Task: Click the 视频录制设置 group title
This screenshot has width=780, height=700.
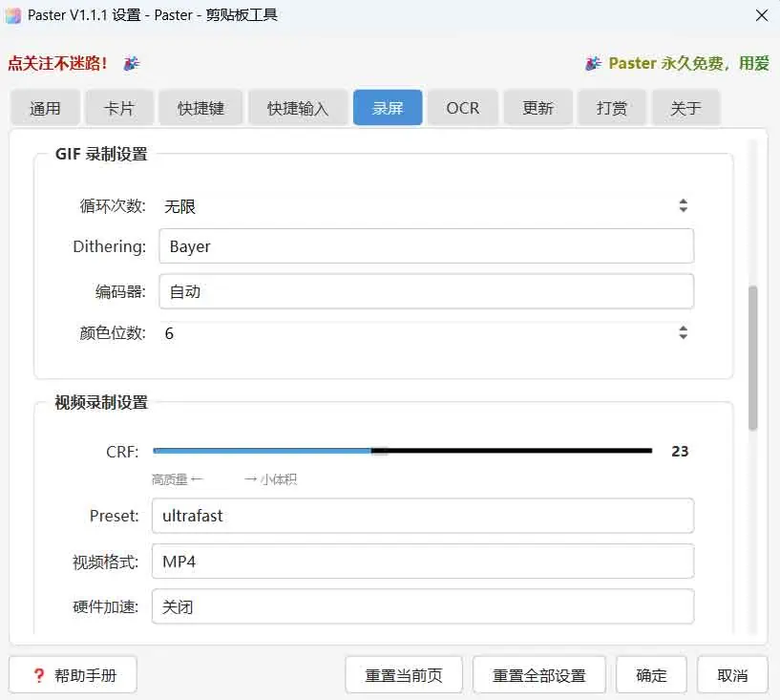Action: [x=101, y=402]
